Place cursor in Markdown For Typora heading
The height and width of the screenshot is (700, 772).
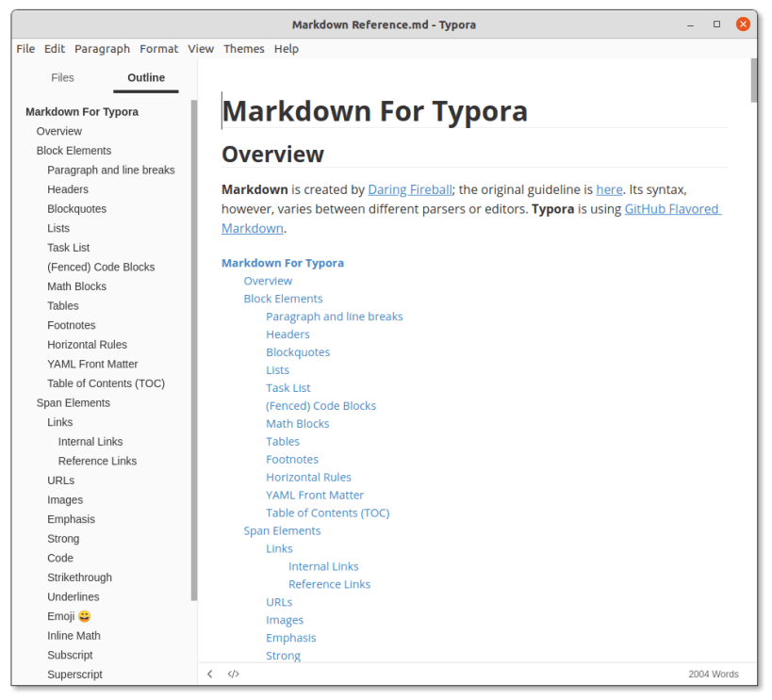[374, 111]
